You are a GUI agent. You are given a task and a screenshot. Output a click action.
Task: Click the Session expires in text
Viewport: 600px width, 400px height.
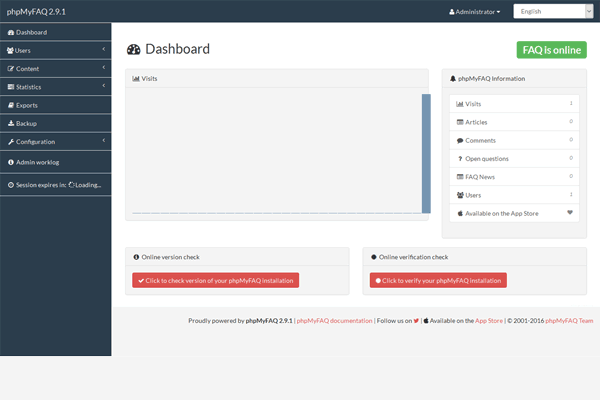(41, 185)
